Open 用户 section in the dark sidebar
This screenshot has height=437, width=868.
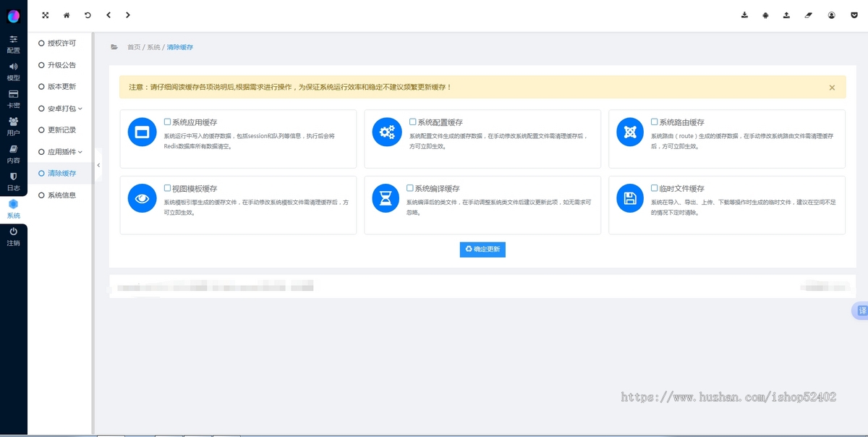click(14, 127)
